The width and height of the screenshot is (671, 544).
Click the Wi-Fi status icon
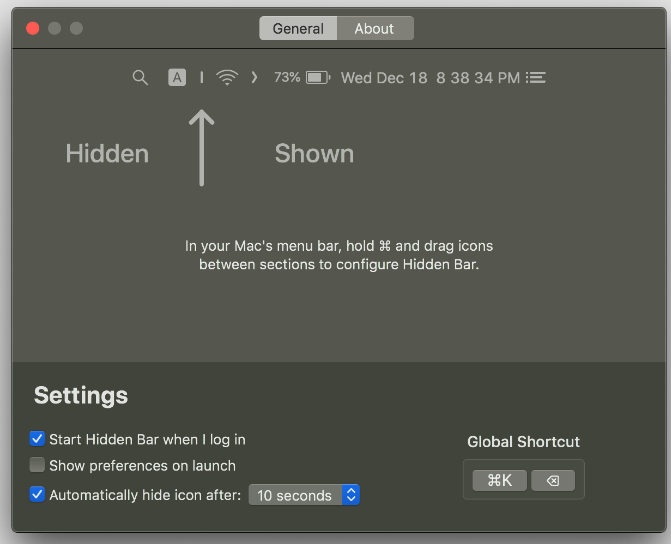[x=227, y=77]
